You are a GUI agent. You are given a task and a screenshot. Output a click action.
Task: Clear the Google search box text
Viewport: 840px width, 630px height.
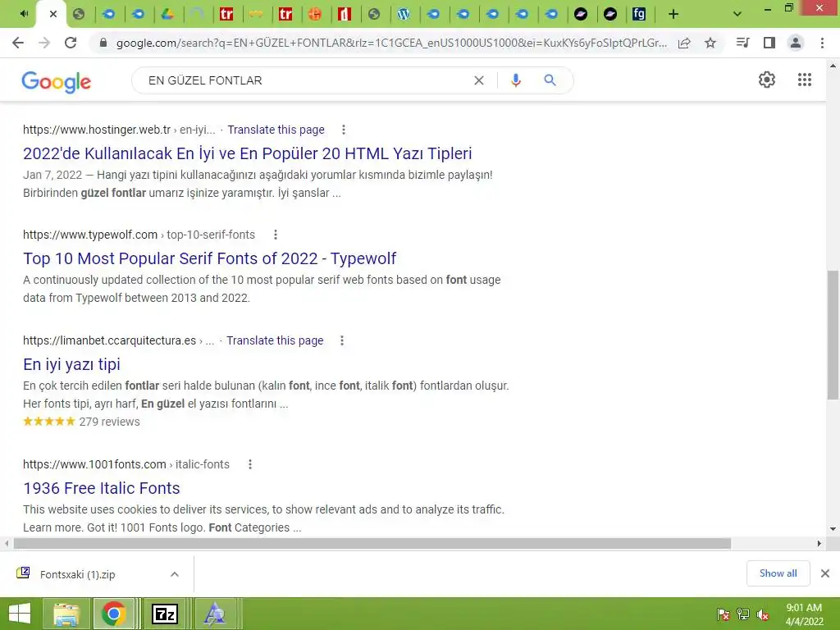[479, 80]
